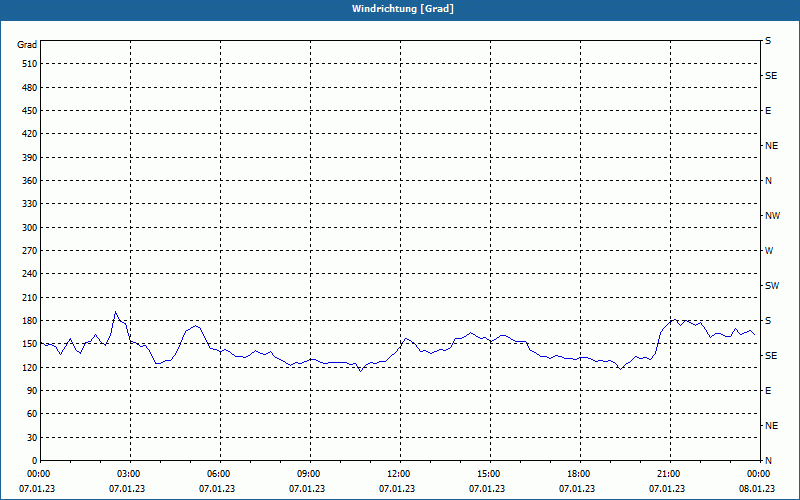Select the 08.01.23 date label
Viewport: 800px width, 500px height.
click(757, 488)
